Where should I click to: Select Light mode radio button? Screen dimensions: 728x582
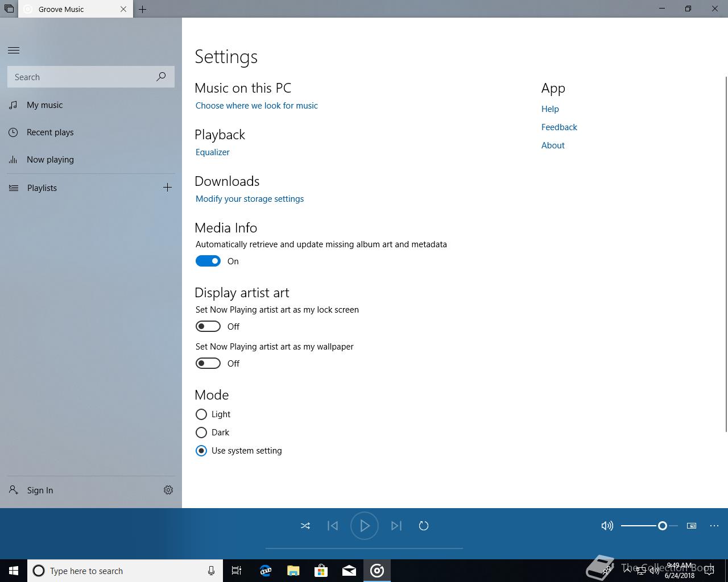pos(201,414)
